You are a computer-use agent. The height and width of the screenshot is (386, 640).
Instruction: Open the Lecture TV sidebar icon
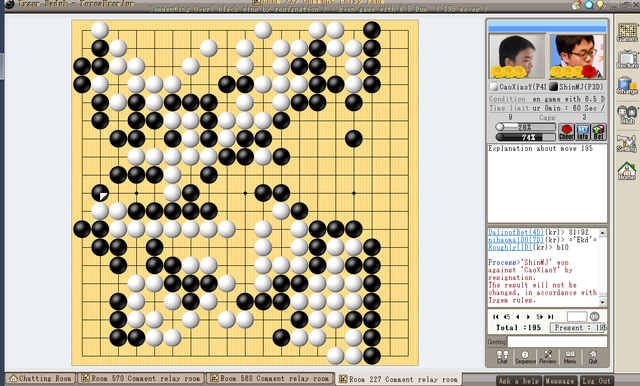click(627, 60)
